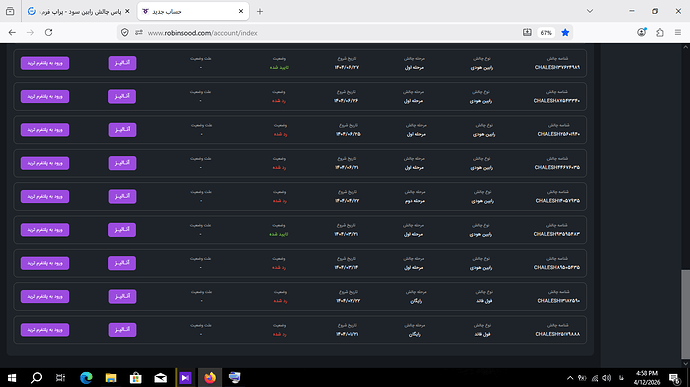This screenshot has height=387, width=690.
Task: Reload the robinsood account page
Action: tap(48, 33)
